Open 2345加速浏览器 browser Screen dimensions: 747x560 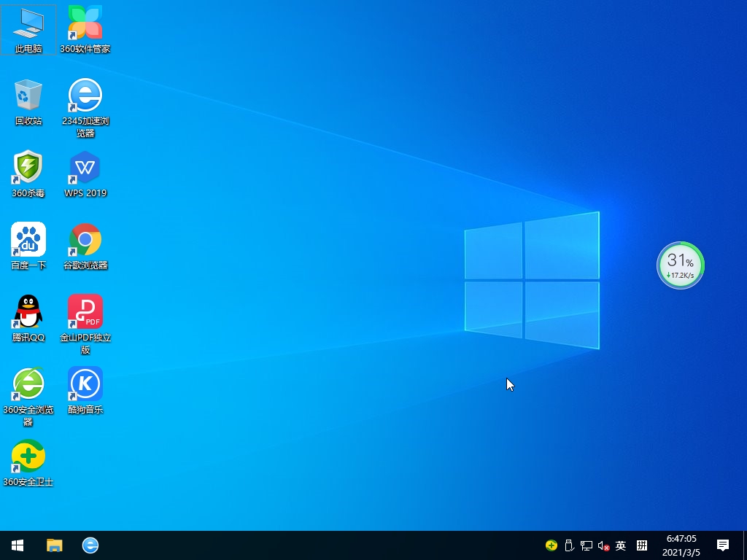point(85,98)
